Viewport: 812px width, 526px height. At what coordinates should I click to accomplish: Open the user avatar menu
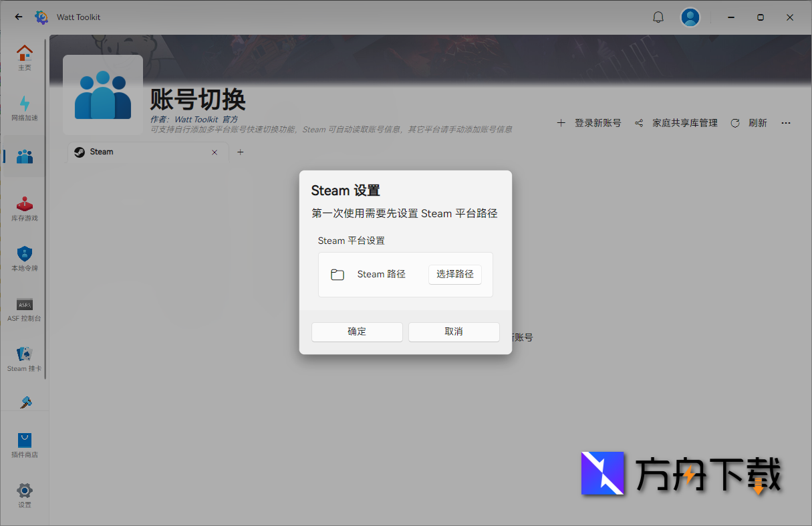click(690, 17)
